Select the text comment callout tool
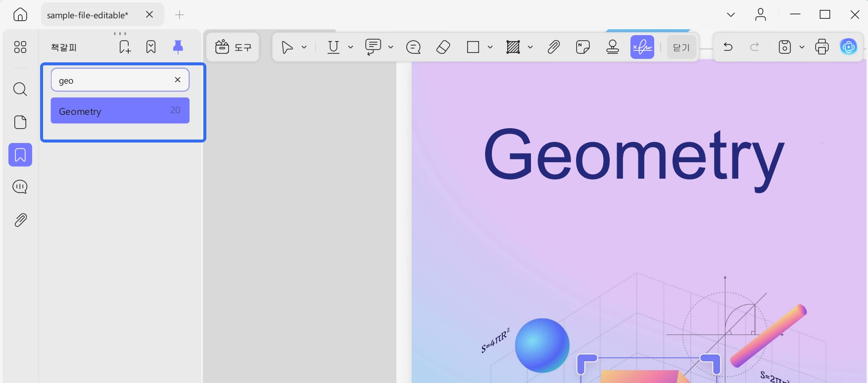The height and width of the screenshot is (383, 868). pyautogui.click(x=373, y=47)
